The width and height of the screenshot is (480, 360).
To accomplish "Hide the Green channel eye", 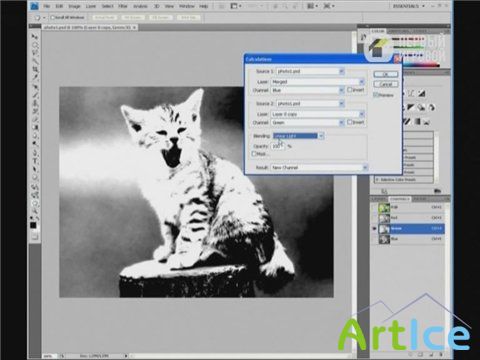I will coord(374,229).
